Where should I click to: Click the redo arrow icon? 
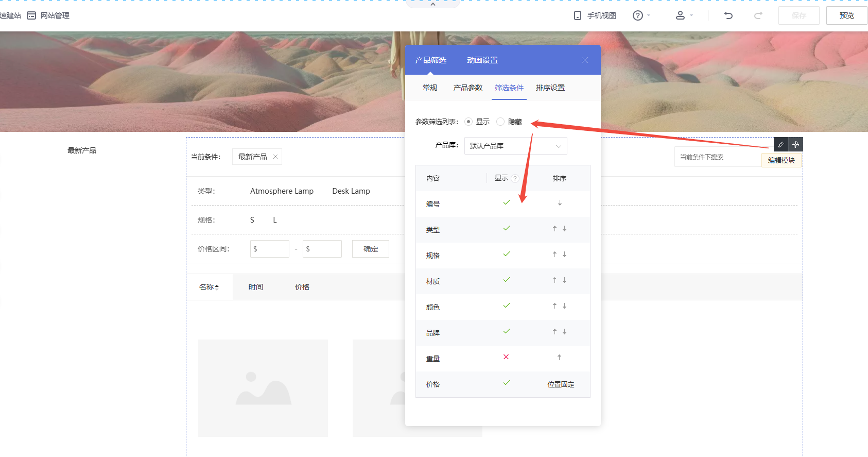(758, 15)
